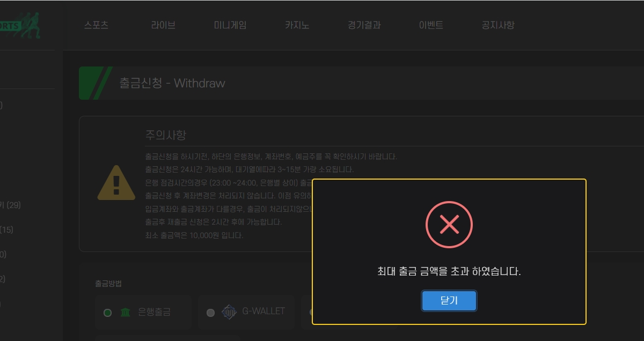Screen dimensions: 644x341
Task: Click the green bank building icon
Action: 126,312
